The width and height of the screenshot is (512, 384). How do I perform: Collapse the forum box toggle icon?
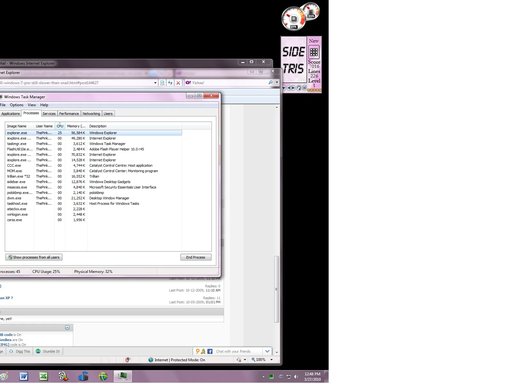[67, 328]
